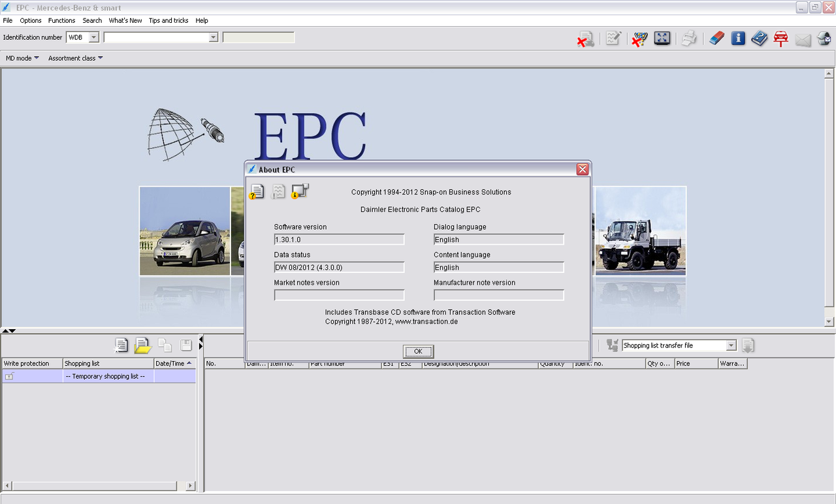The height and width of the screenshot is (504, 836).
Task: Open the Search menu
Action: click(92, 20)
